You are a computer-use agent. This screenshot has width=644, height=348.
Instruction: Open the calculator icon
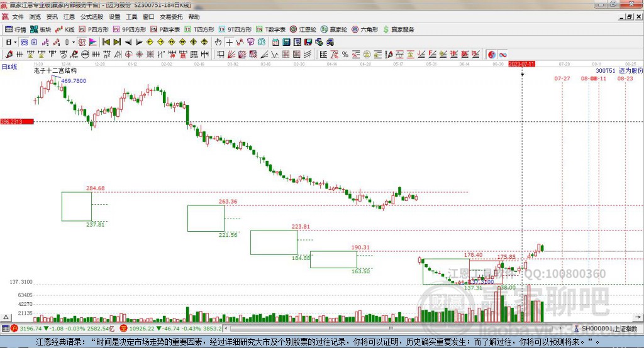click(x=286, y=42)
